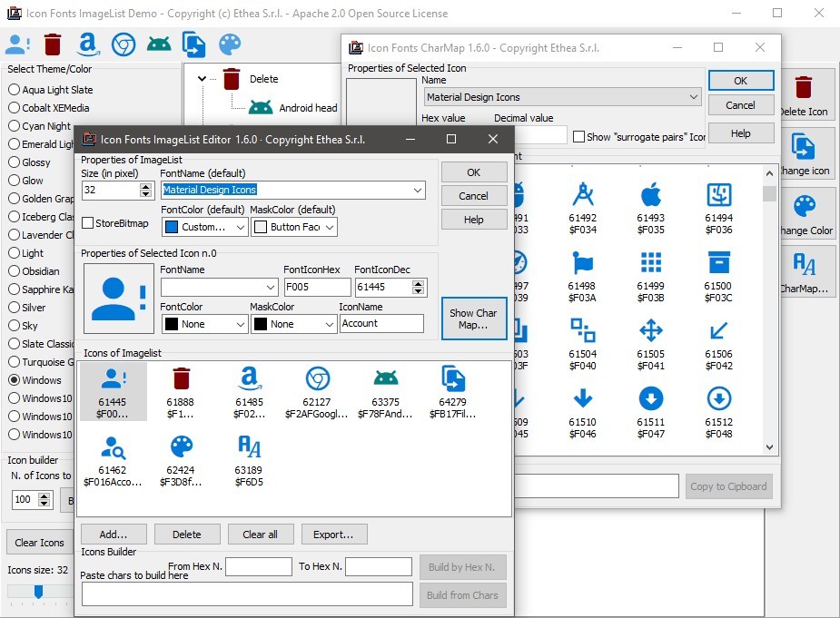Open the Name font dropdown in CharMap window
840x618 pixels.
693,97
